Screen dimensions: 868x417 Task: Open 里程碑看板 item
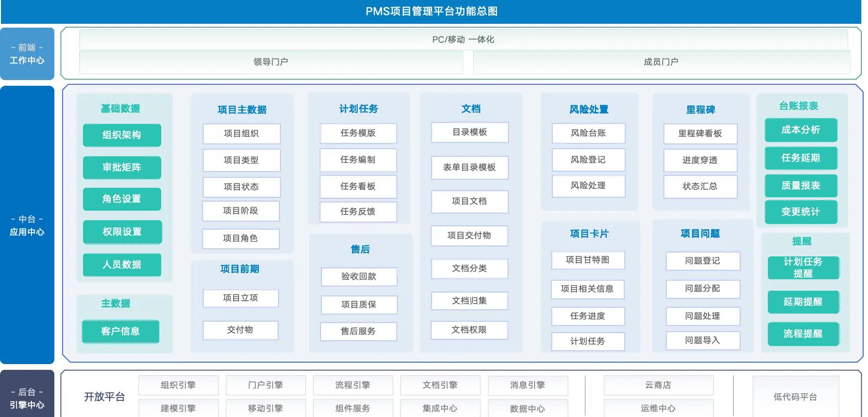[x=700, y=133]
